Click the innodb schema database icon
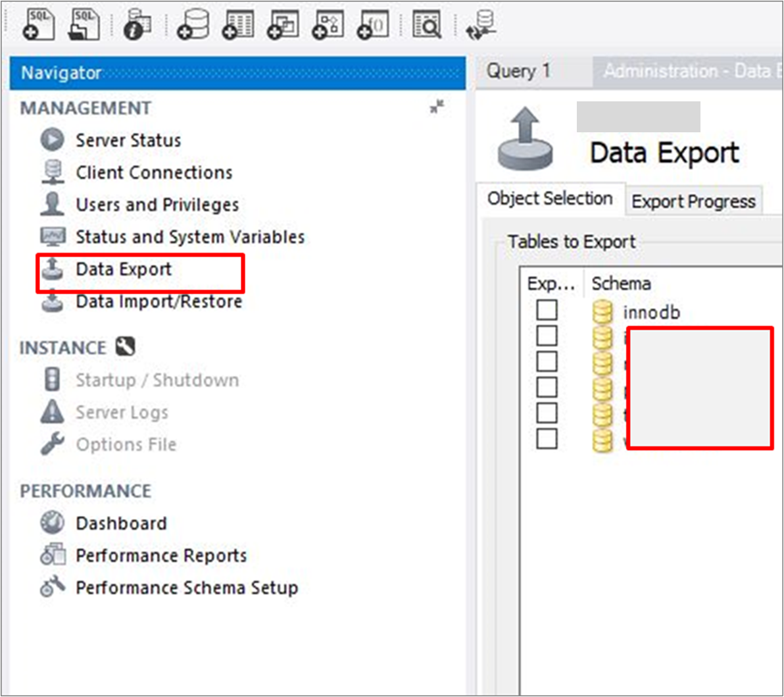 [602, 312]
